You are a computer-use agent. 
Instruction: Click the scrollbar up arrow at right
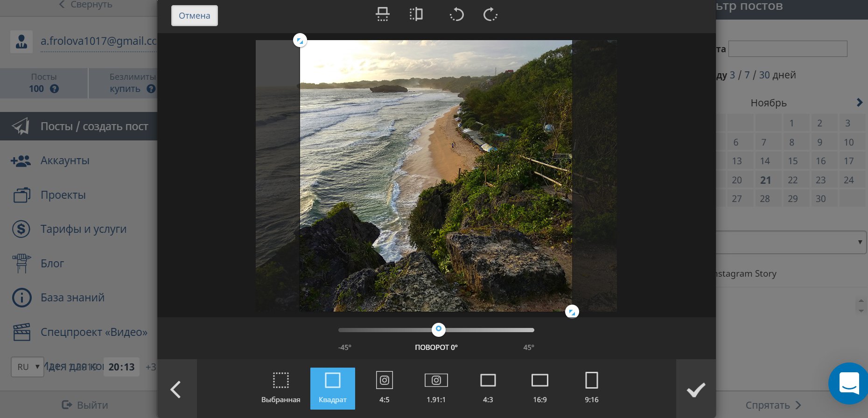tap(861, 301)
